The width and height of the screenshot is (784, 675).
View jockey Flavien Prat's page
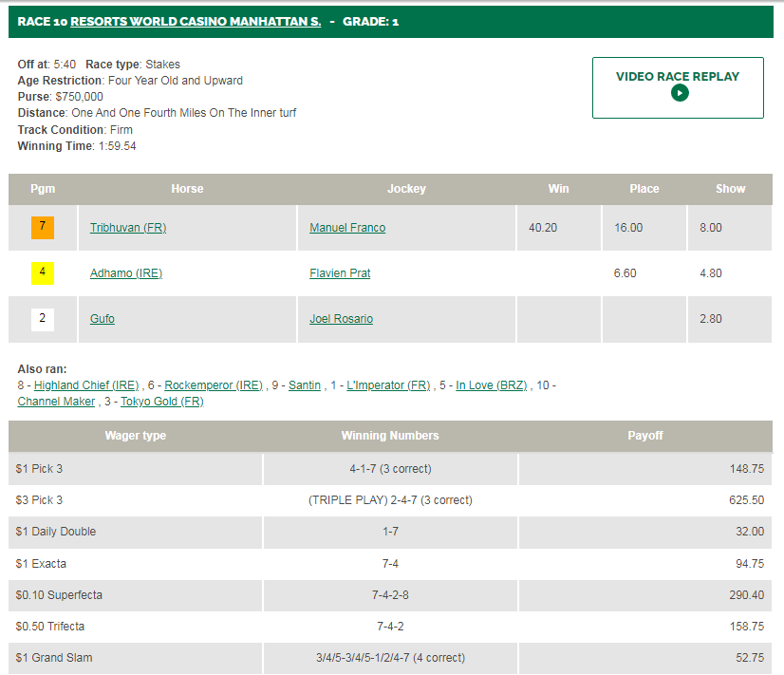(x=340, y=273)
